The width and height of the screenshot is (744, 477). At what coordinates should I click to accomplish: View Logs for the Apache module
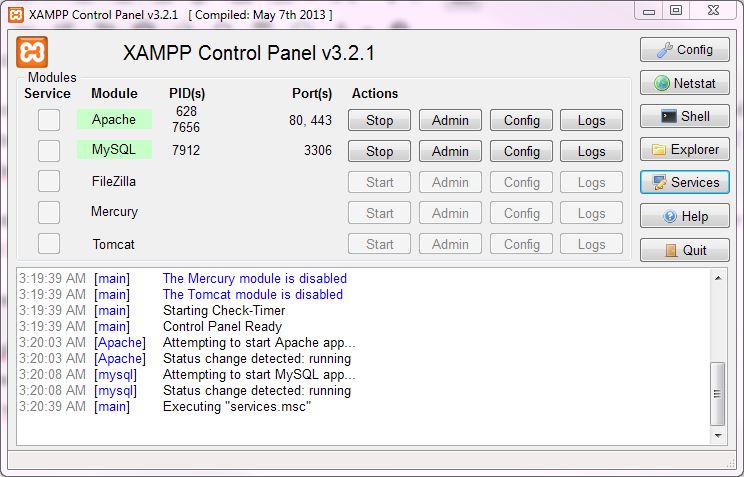[x=591, y=121]
